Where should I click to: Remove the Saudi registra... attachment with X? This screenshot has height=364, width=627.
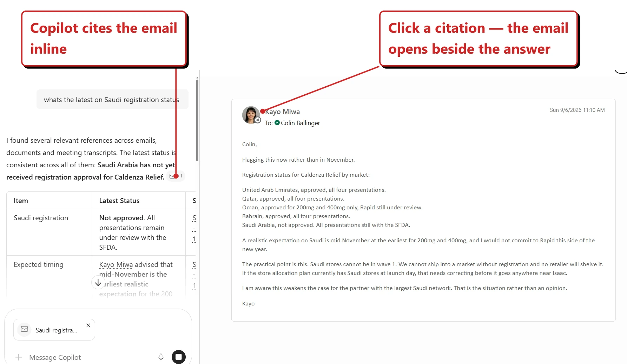coord(88,325)
